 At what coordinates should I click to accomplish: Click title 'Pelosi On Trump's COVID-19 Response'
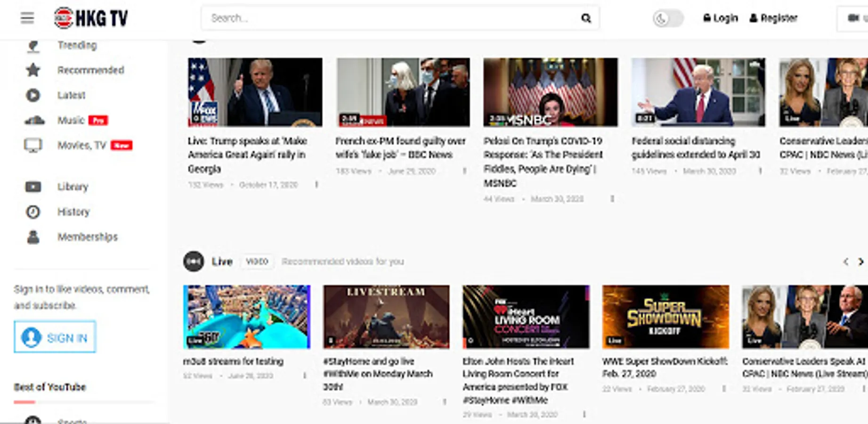click(543, 162)
